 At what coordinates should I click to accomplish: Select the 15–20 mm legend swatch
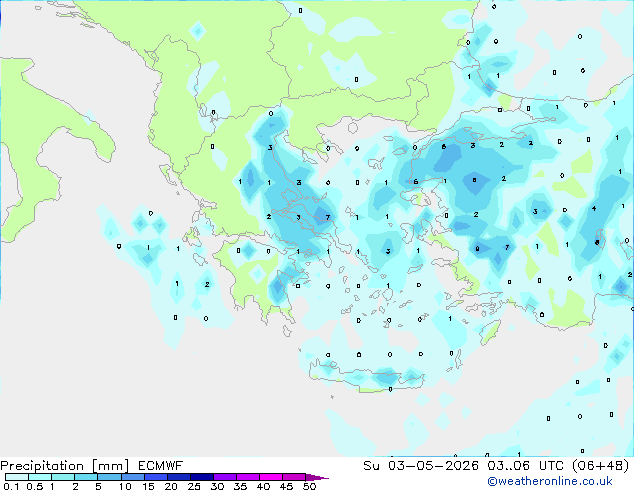click(155, 477)
